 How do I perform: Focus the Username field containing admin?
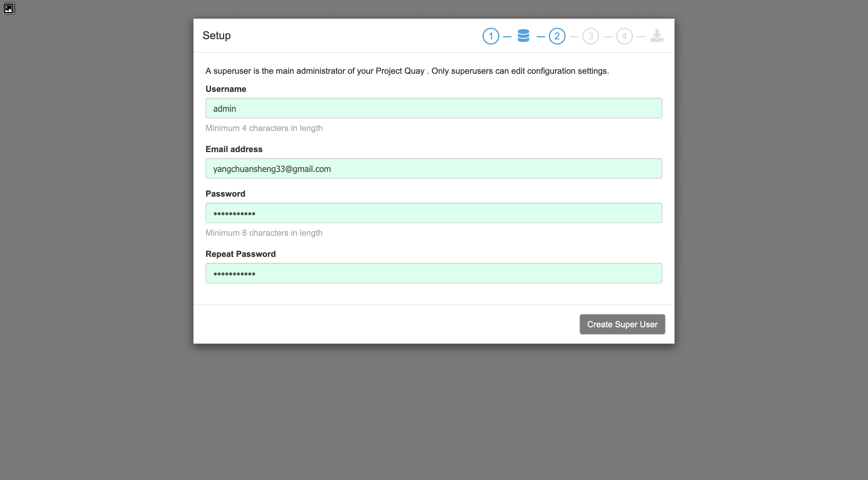[x=434, y=108]
